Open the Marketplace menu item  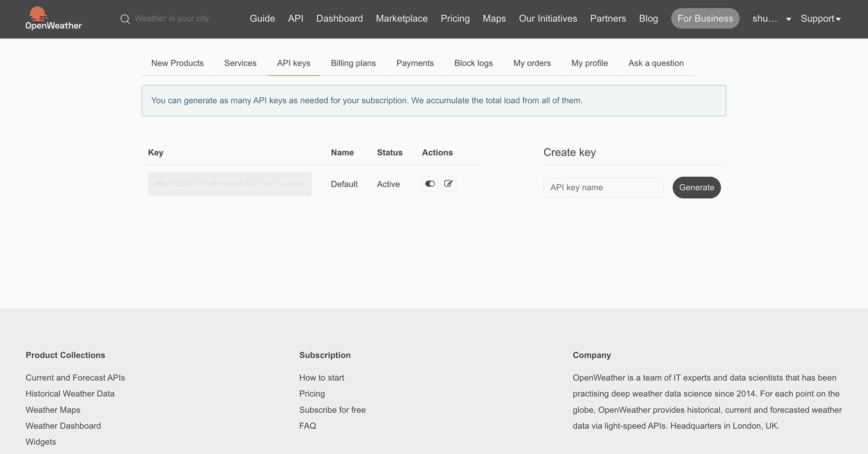[401, 18]
